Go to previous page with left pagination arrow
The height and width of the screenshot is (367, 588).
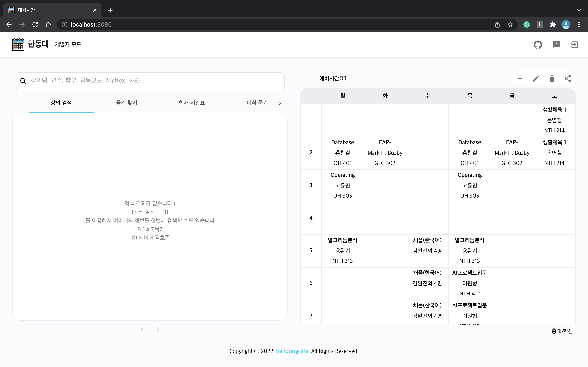point(142,329)
